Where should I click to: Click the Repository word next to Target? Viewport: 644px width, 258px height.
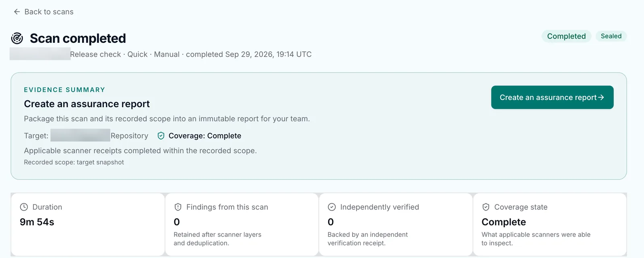129,136
